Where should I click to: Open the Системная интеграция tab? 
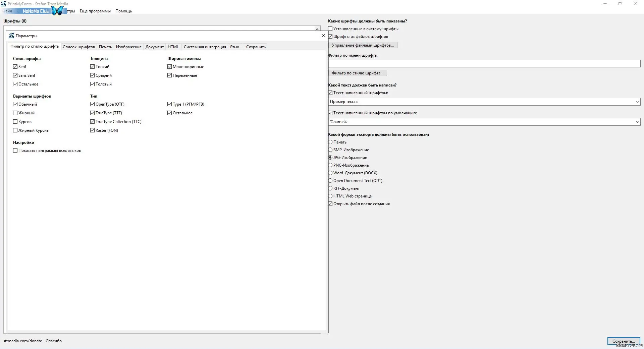(x=205, y=47)
